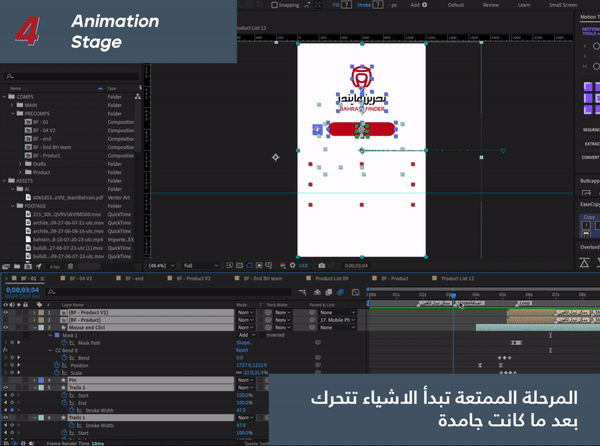Screen dimensions: 600x446
Task: Enable Frame Blending icon in timeline
Action: (x=329, y=292)
